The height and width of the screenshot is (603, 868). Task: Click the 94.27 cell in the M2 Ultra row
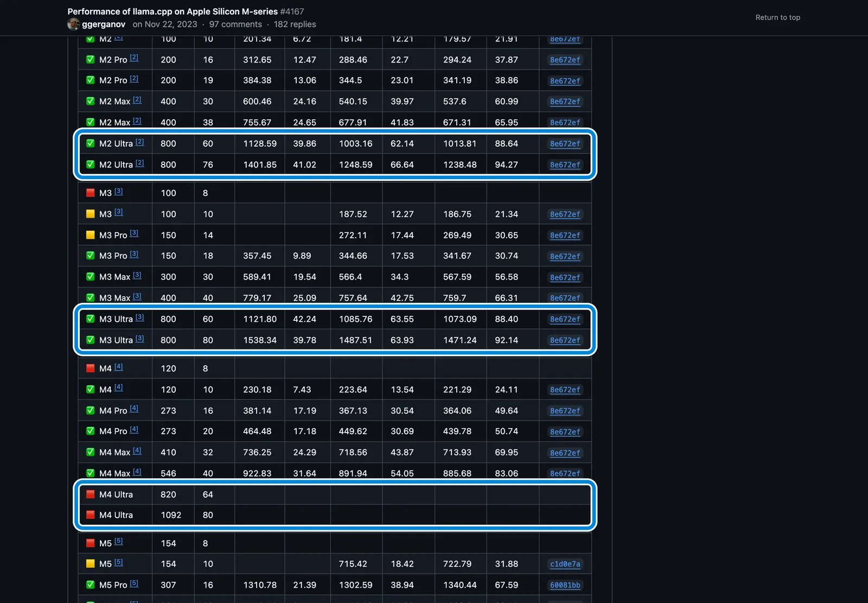tap(506, 164)
